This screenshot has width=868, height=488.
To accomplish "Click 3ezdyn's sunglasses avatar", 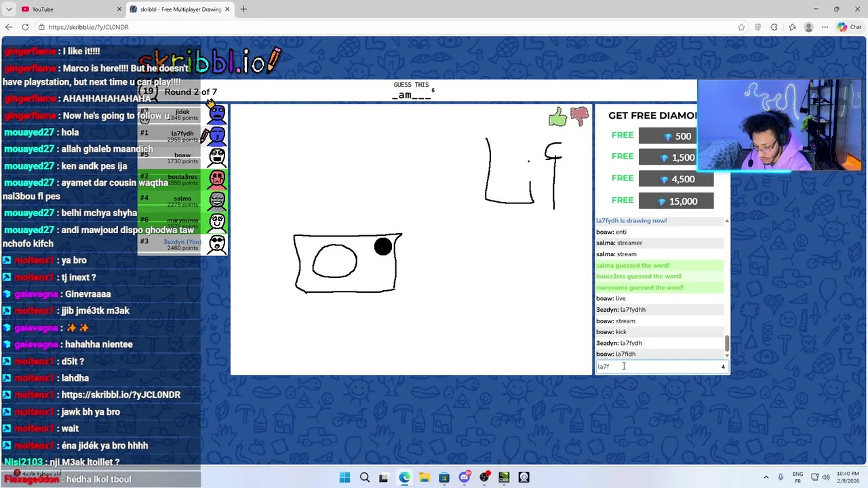I will 217,244.
